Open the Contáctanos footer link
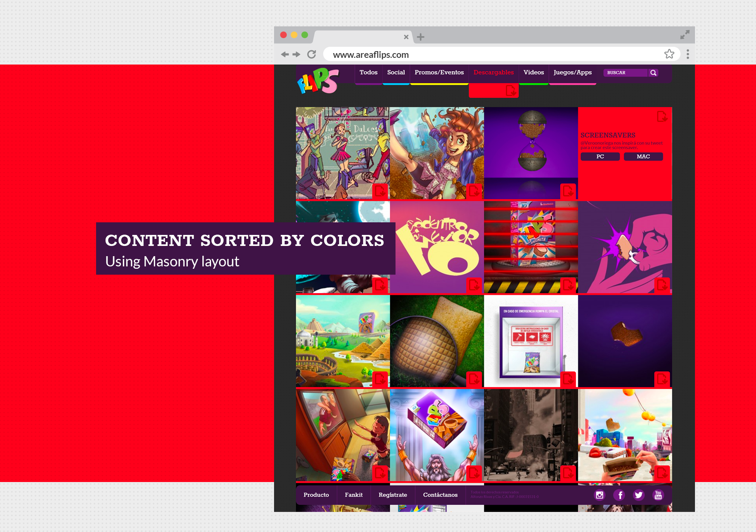 tap(440, 495)
